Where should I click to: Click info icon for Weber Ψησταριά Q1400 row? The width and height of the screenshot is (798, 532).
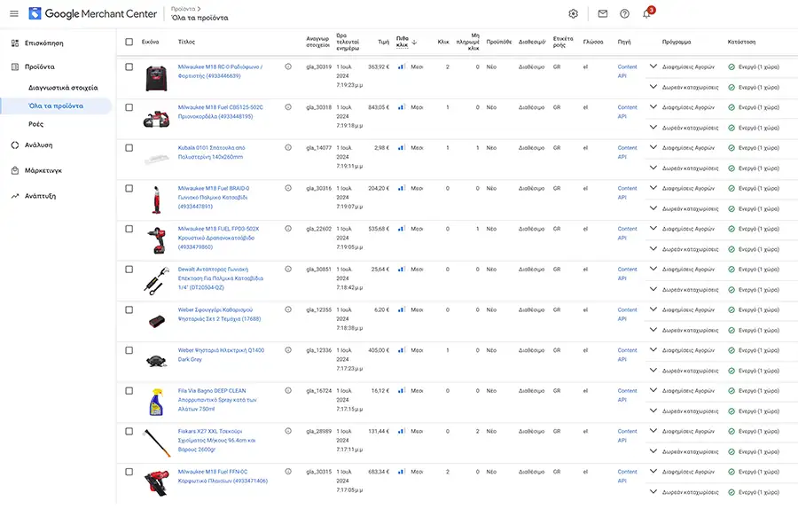point(288,350)
